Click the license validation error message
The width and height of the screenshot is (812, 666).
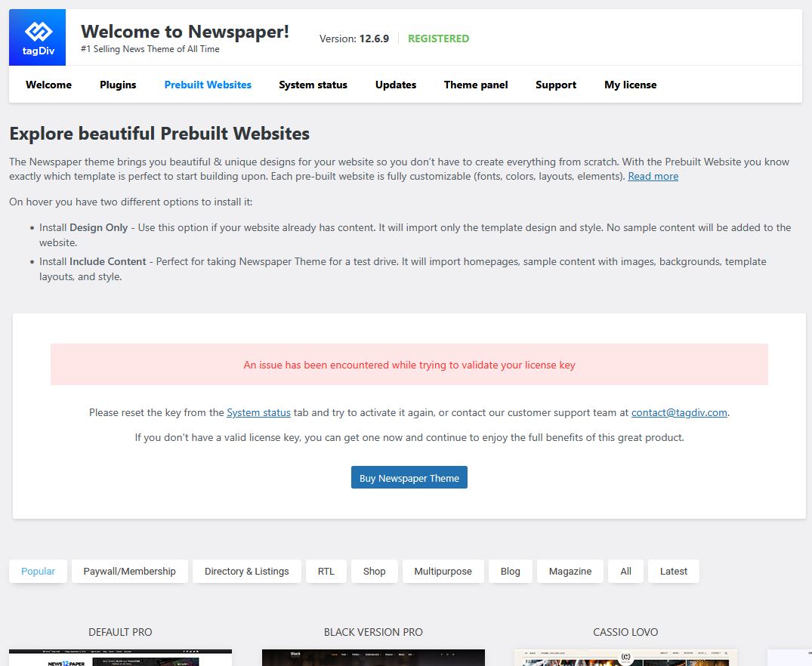[409, 365]
